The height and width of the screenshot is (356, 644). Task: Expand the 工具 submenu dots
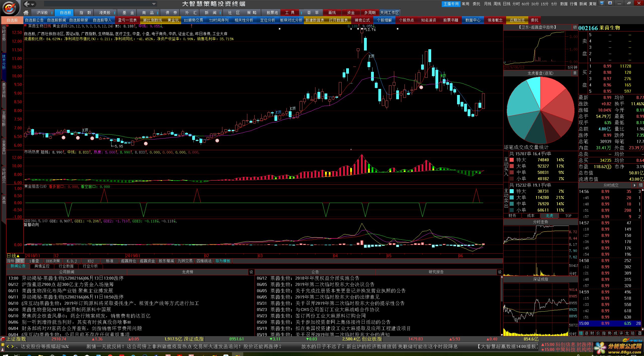click(301, 13)
